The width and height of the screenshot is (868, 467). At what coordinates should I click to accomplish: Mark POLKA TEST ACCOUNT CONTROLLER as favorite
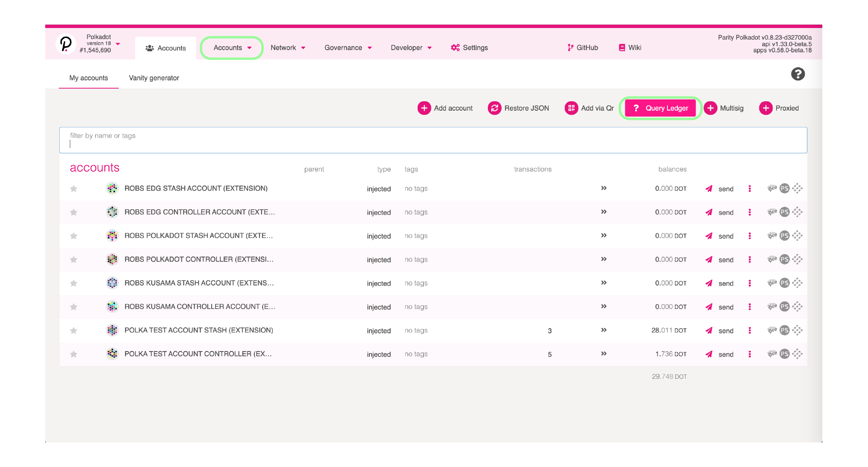coord(74,354)
